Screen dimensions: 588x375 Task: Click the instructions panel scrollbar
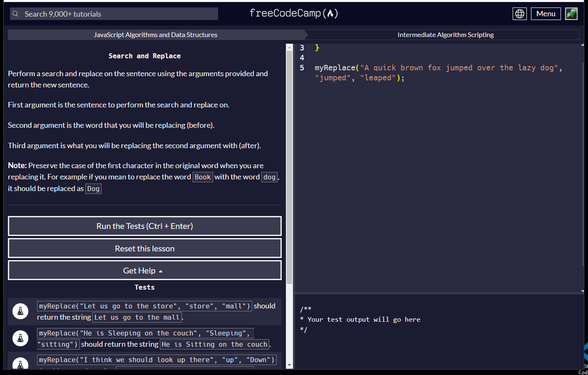point(289,167)
